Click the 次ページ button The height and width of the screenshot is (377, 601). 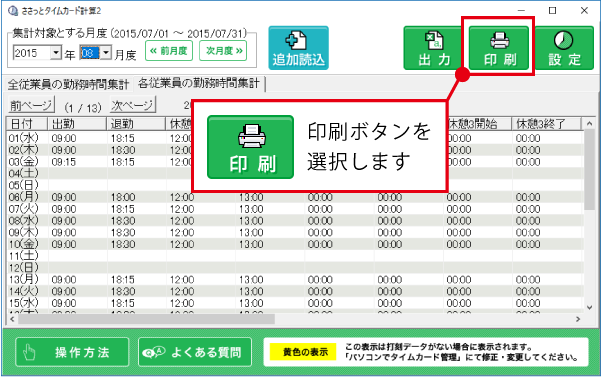click(x=133, y=105)
